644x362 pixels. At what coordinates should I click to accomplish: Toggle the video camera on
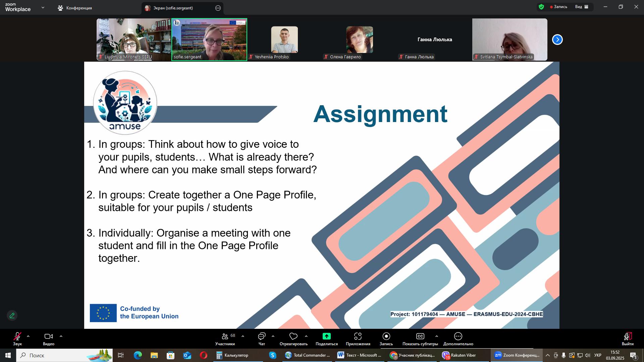pyautogui.click(x=49, y=337)
